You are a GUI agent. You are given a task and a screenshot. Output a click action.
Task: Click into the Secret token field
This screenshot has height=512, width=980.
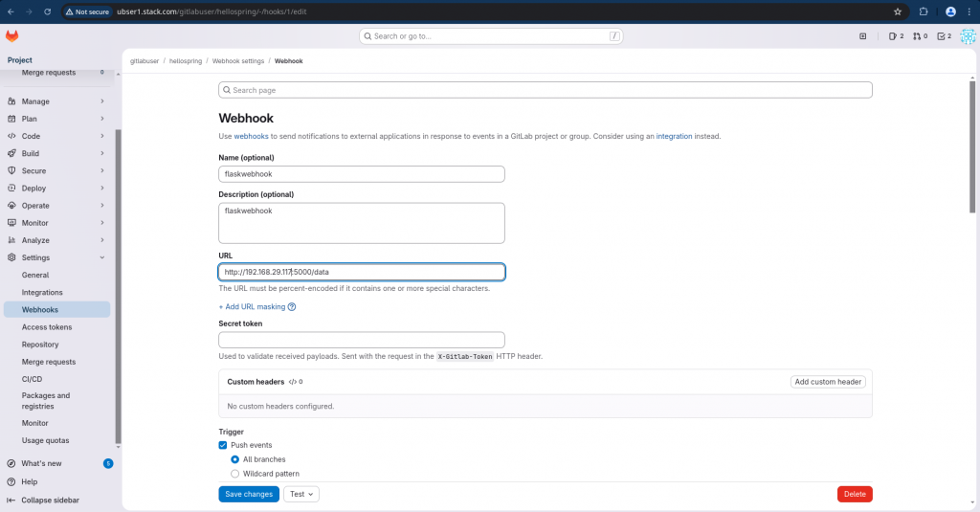[362, 340]
